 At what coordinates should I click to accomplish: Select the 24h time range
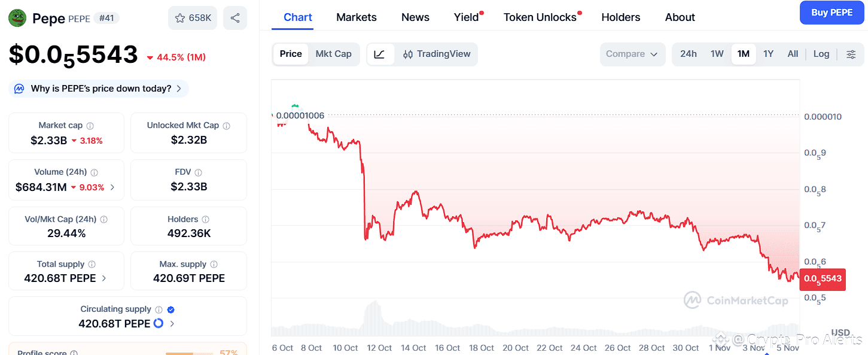click(688, 54)
